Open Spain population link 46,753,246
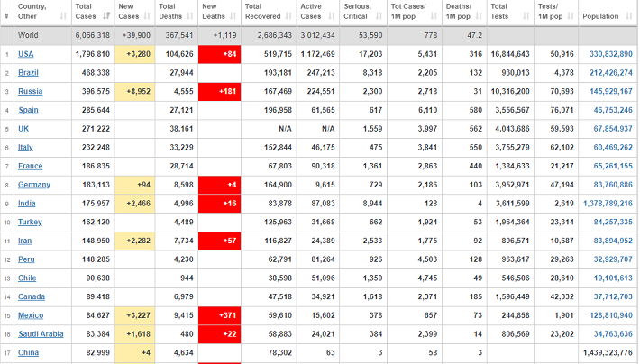 click(613, 110)
